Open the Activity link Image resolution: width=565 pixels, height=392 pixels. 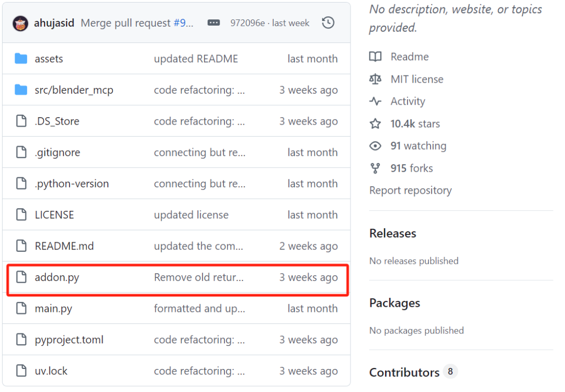[x=408, y=102]
